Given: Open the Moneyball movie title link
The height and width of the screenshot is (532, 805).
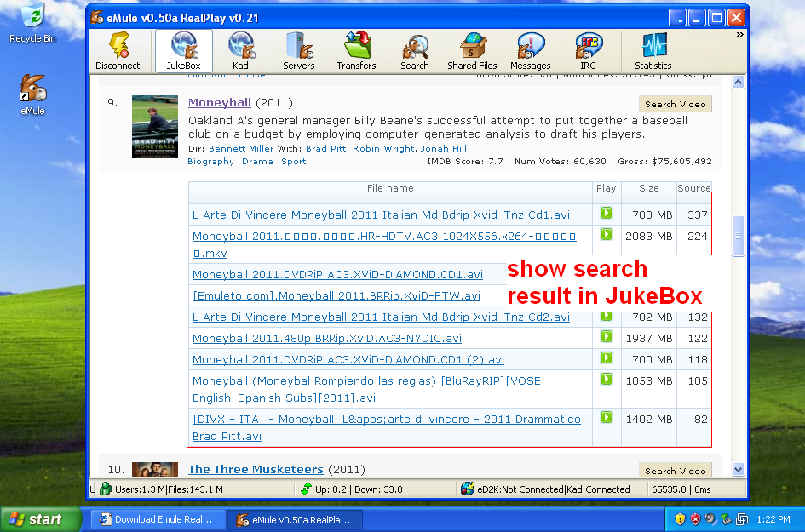Looking at the screenshot, I should click(x=219, y=103).
